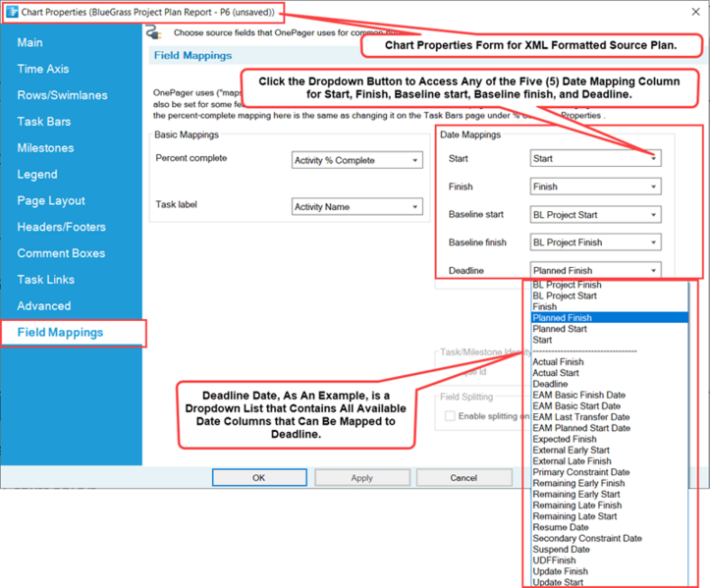Enable the field splitting checkbox

450,415
